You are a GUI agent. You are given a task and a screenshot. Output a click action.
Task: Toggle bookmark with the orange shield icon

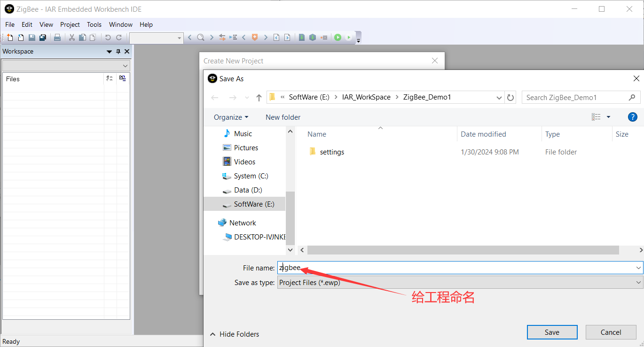pyautogui.click(x=255, y=38)
